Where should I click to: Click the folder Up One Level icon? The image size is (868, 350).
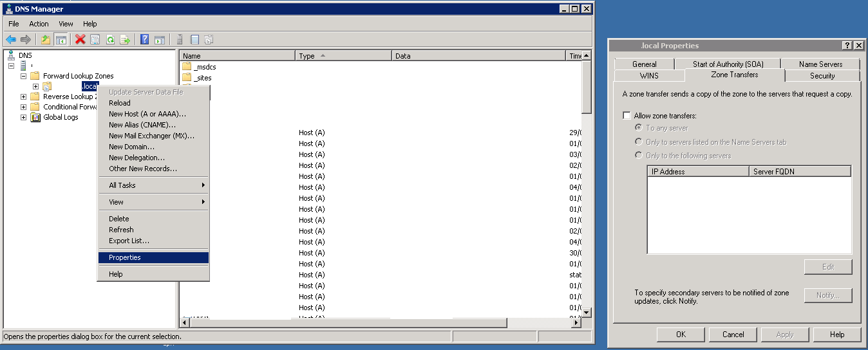(x=46, y=39)
